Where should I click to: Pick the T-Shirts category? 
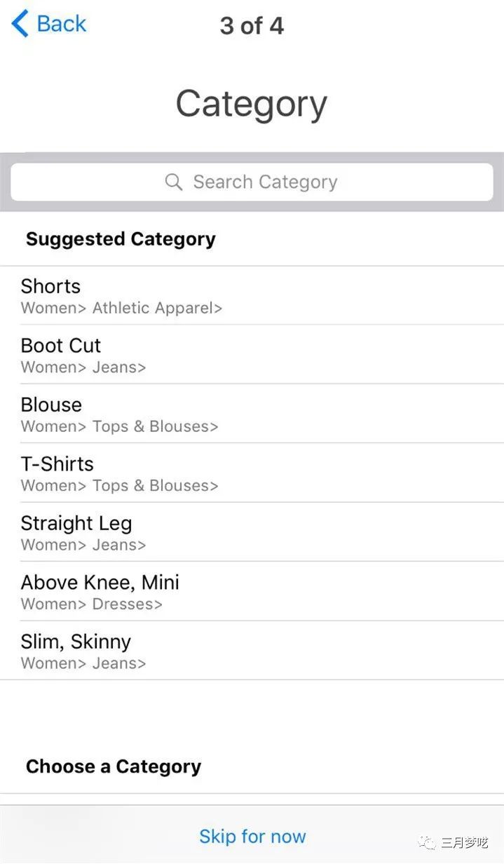tap(57, 464)
